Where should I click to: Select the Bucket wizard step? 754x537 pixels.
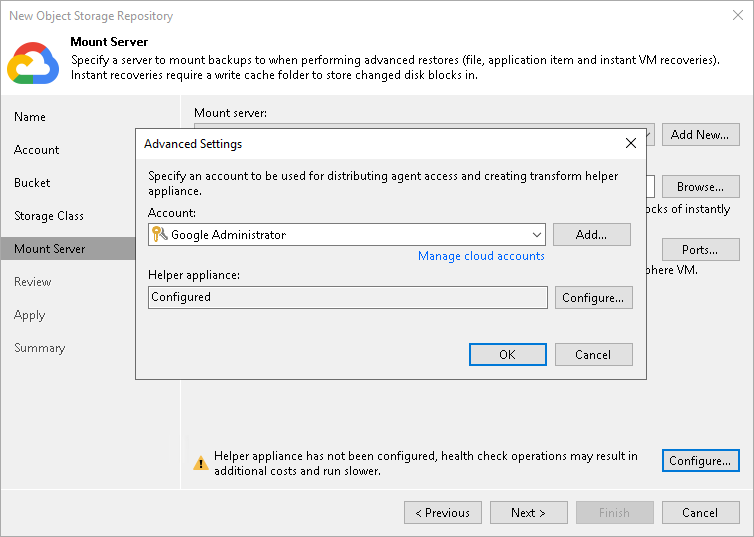click(x=32, y=183)
